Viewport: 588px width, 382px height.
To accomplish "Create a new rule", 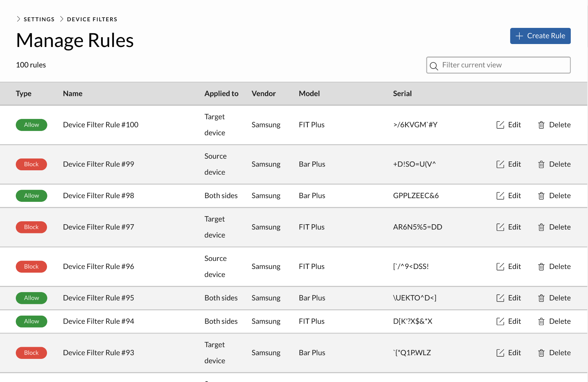I will click(x=540, y=36).
